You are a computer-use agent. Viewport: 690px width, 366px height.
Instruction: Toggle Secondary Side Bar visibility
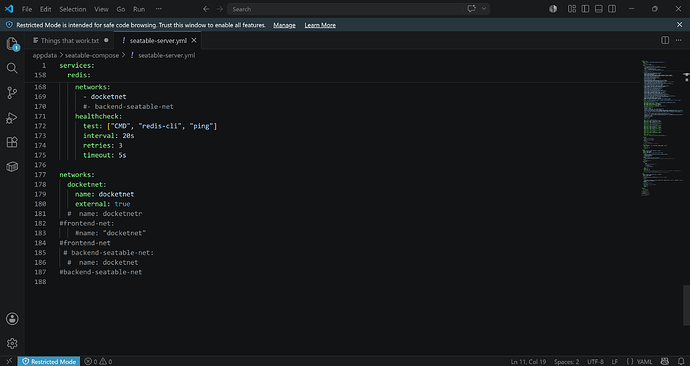click(x=612, y=9)
